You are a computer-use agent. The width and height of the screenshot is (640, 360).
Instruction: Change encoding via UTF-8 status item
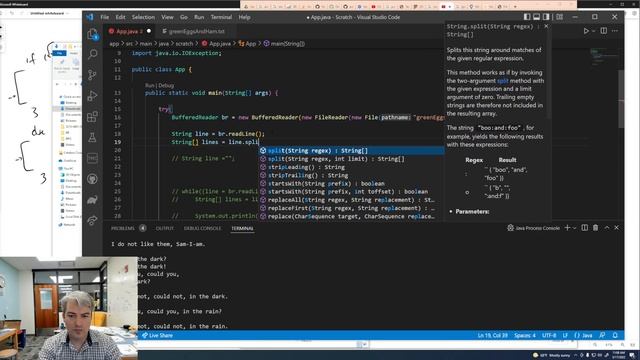pos(549,335)
